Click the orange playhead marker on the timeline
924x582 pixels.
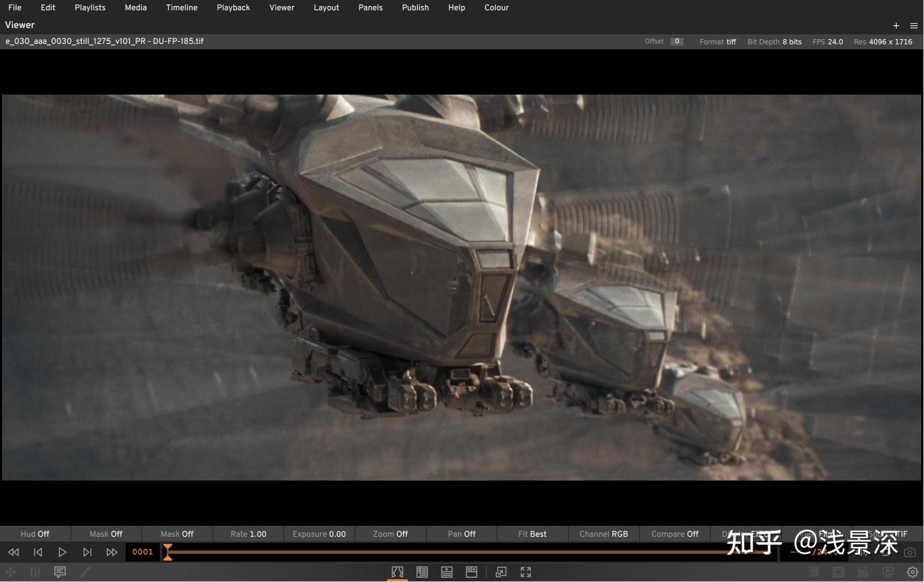167,552
